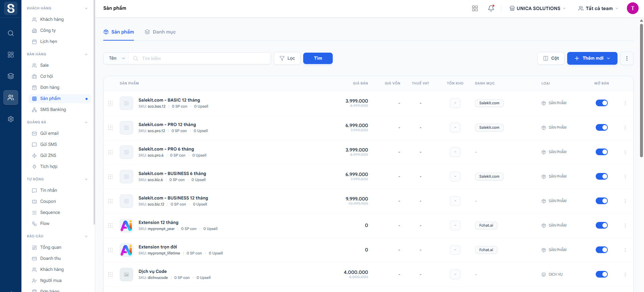This screenshot has width=644, height=292.
Task: Open row actions for Extension 12 tháng
Action: 625,226
